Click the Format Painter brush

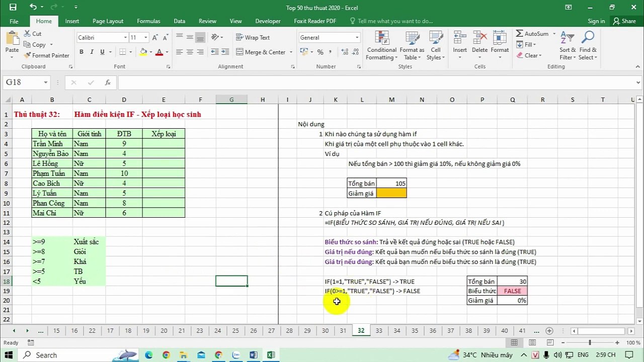27,55
